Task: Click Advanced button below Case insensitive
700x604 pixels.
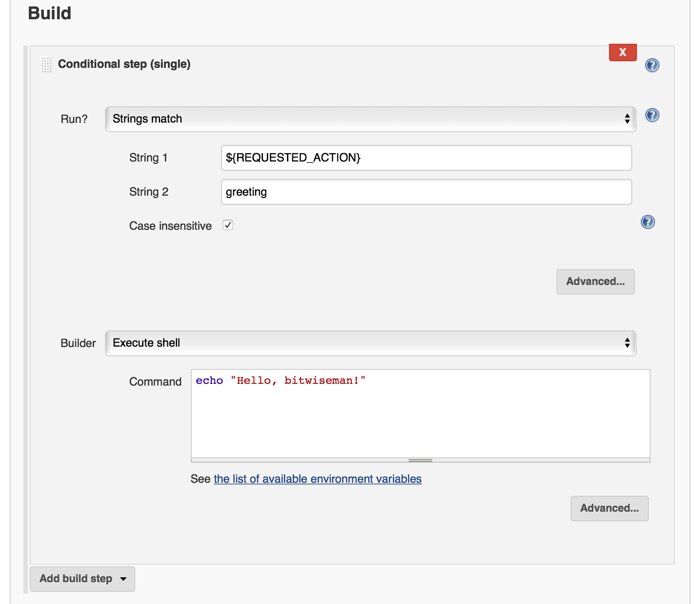Action: click(x=595, y=282)
